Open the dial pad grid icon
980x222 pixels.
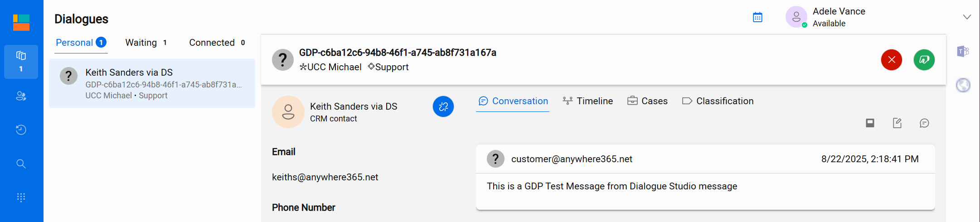click(x=21, y=198)
